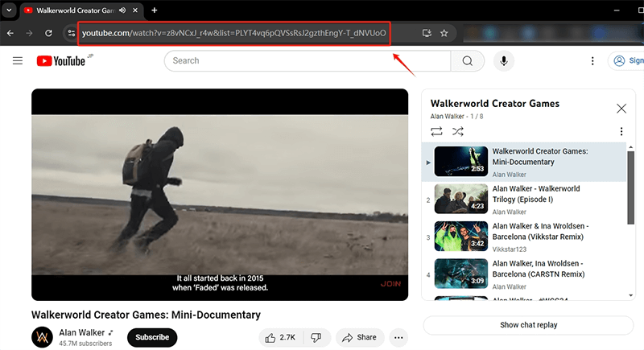Click the red JOIN watermark in video
This screenshot has width=644, height=350.
coord(390,284)
